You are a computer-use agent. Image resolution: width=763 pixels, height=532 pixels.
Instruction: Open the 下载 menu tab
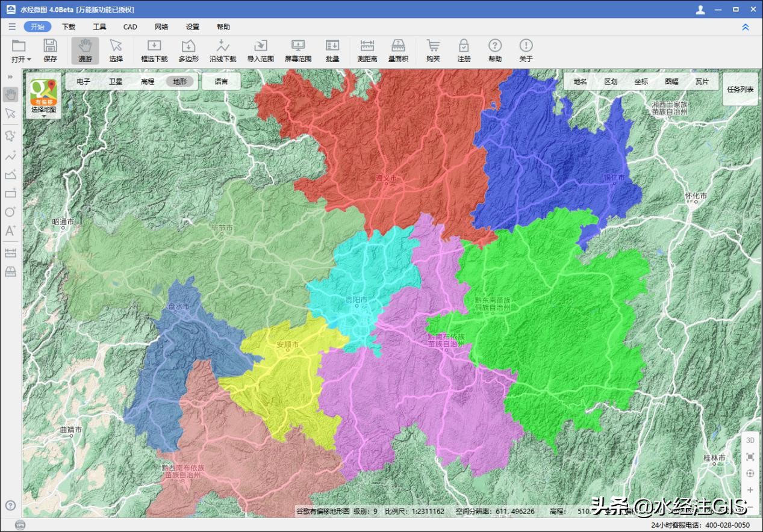pos(69,27)
